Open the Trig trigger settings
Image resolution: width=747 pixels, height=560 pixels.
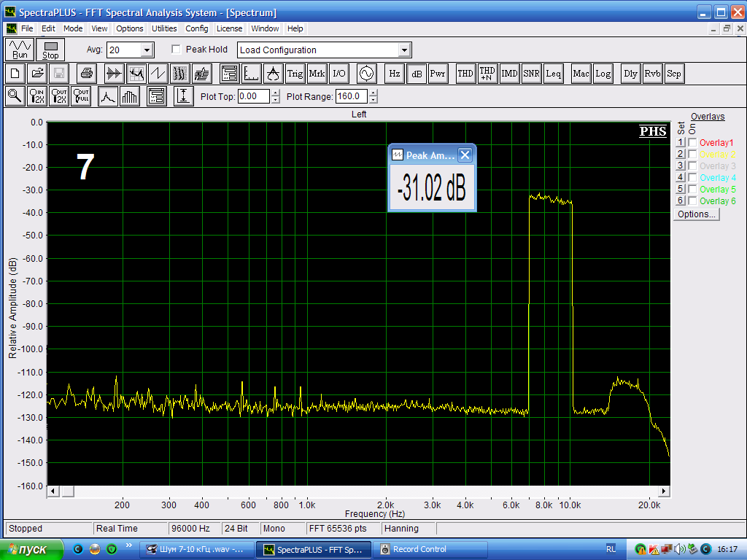[295, 74]
